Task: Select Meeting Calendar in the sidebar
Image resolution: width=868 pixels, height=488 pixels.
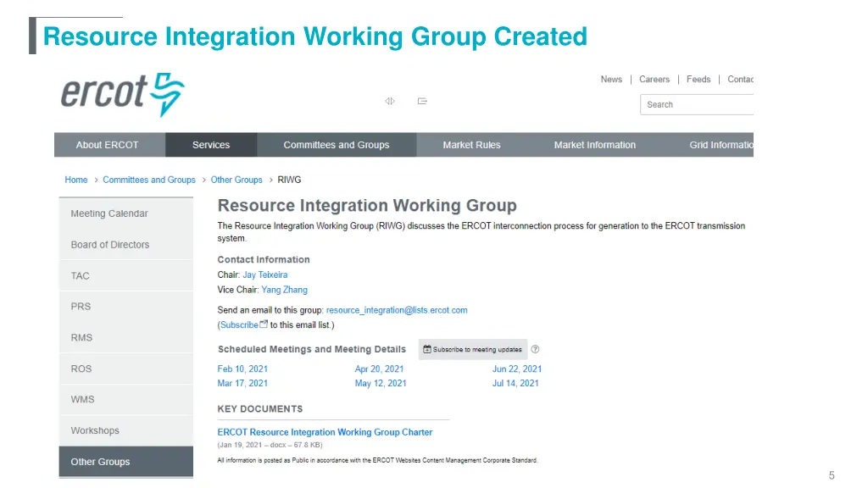Action: (126, 213)
